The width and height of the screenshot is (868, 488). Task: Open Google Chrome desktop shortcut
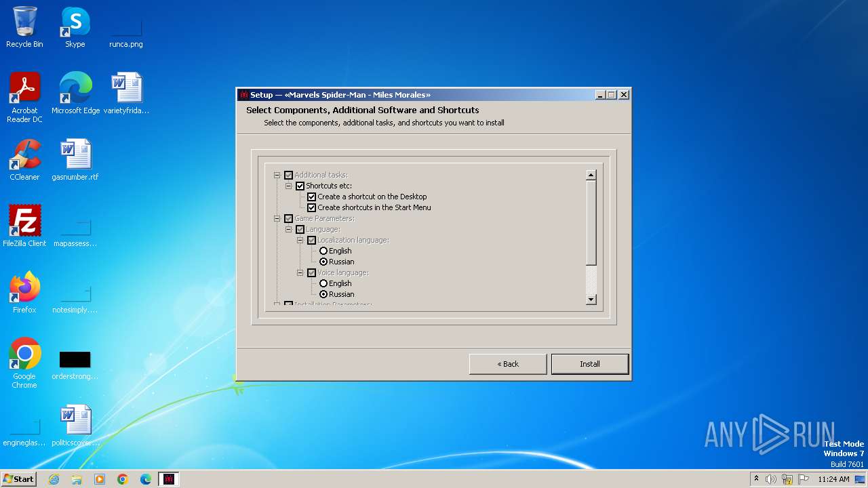pyautogui.click(x=24, y=363)
